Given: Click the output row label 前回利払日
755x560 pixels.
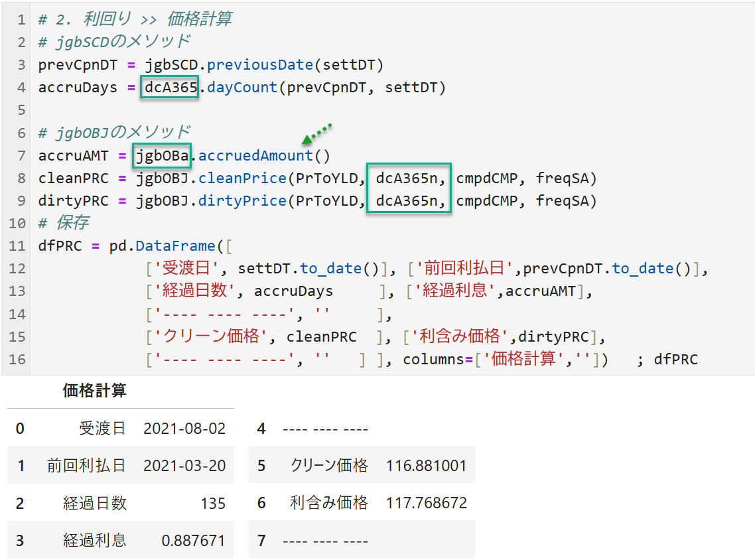Looking at the screenshot, I should 86,466.
